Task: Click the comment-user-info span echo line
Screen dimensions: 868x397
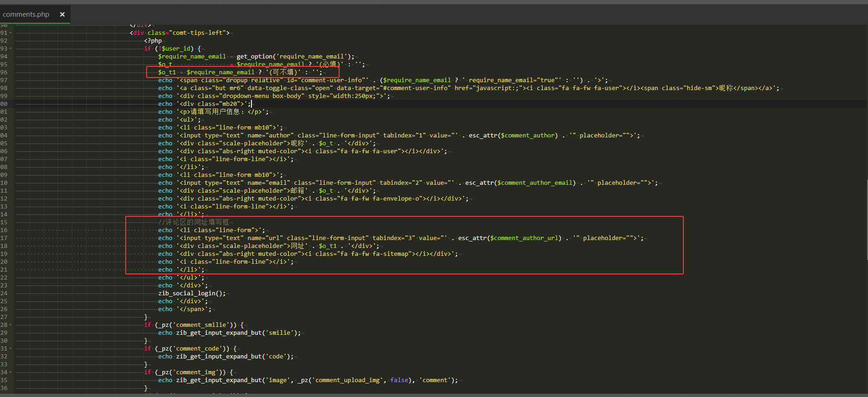Action: (383, 80)
